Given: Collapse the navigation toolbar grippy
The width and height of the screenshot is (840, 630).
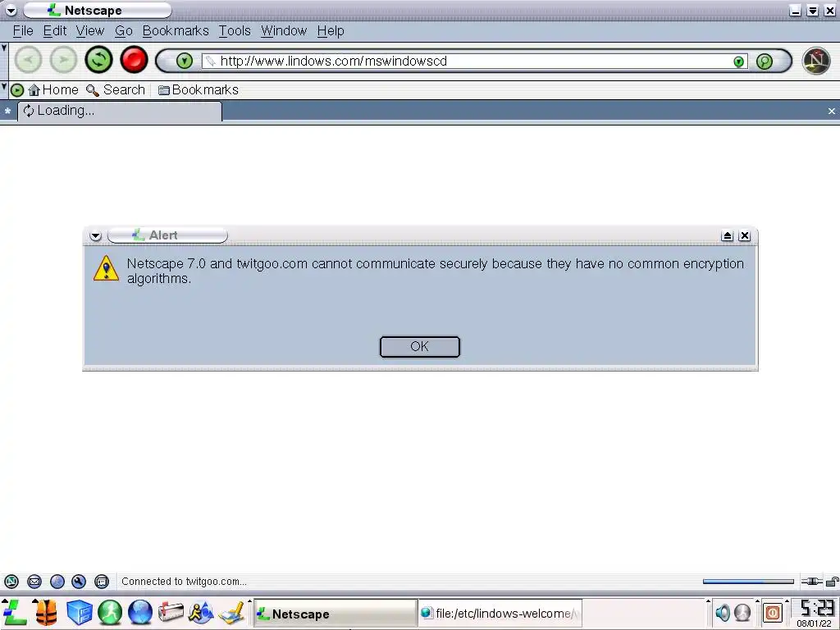Looking at the screenshot, I should (4, 61).
